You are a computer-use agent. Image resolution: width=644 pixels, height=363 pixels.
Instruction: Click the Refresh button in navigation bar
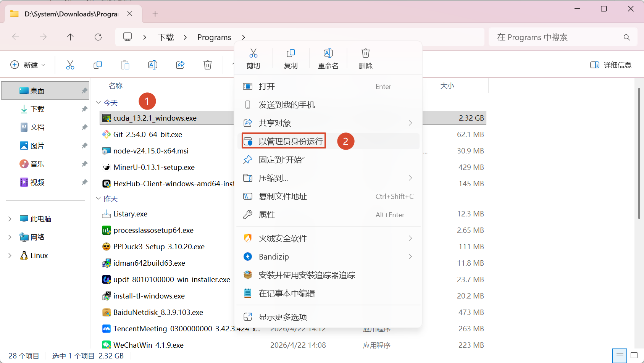coord(98,37)
